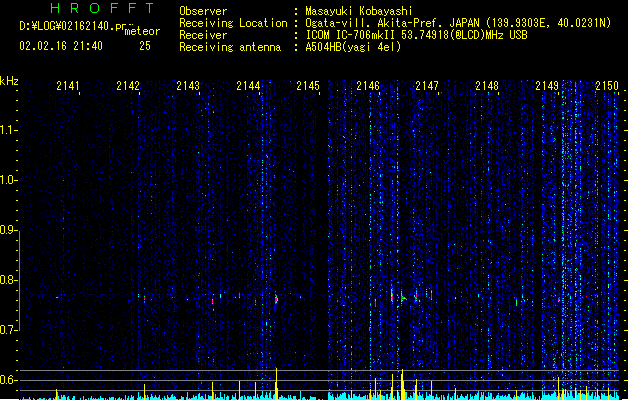Select the log file path D:¥LOG¥02162140
The image size is (629, 400).
(77, 26)
